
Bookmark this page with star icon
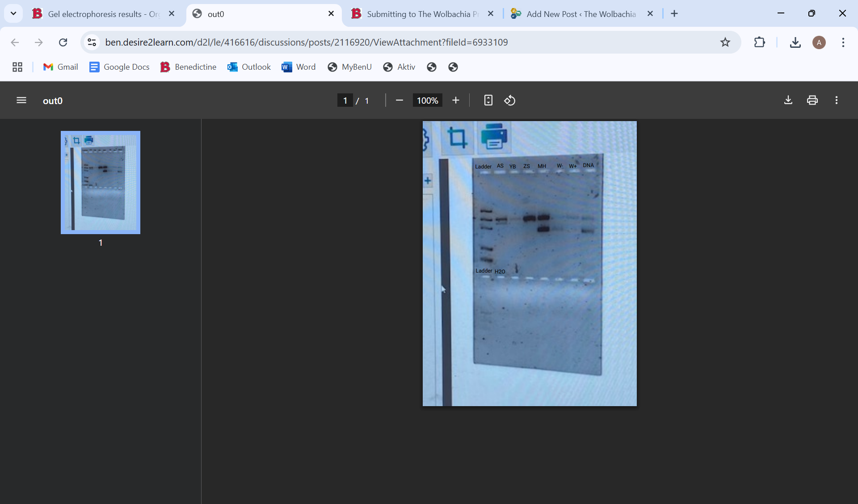[x=725, y=42]
